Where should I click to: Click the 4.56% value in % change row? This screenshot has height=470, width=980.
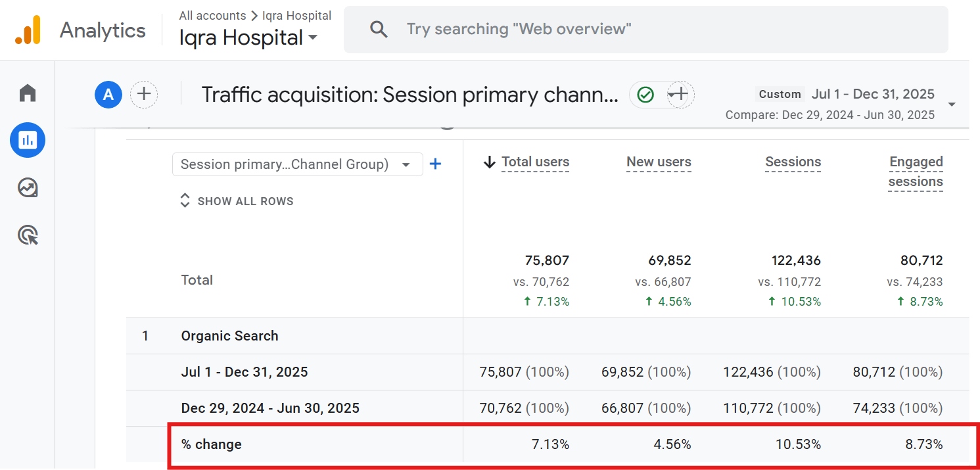click(672, 444)
